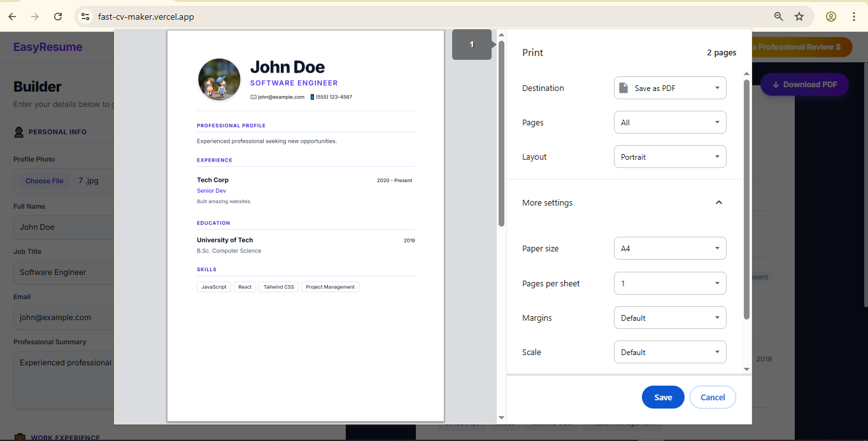Open the Chrome three-dot menu
The height and width of the screenshot is (441, 868).
(853, 17)
